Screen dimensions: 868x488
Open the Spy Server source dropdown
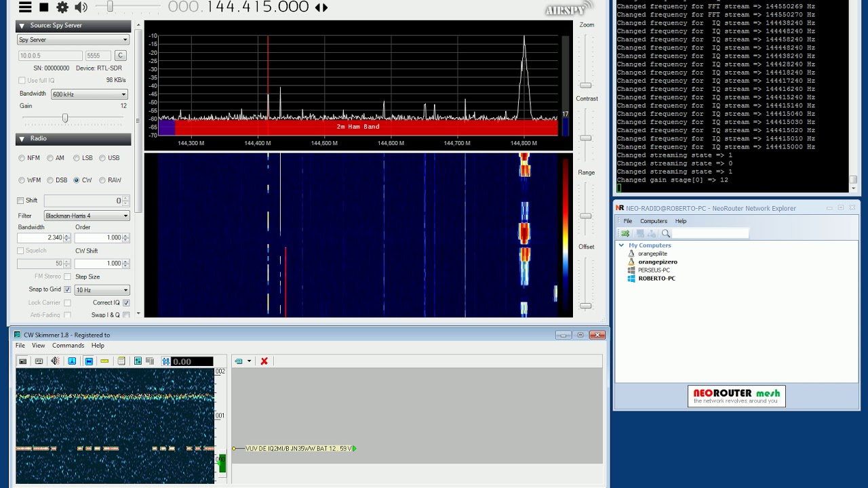[73, 40]
